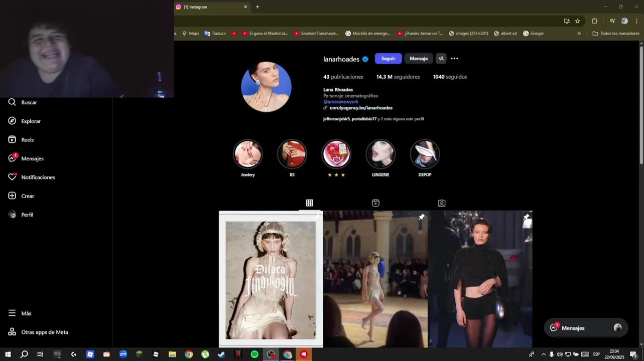This screenshot has width=644, height=361.
Task: Open the three-dot profile options menu
Action: (454, 59)
